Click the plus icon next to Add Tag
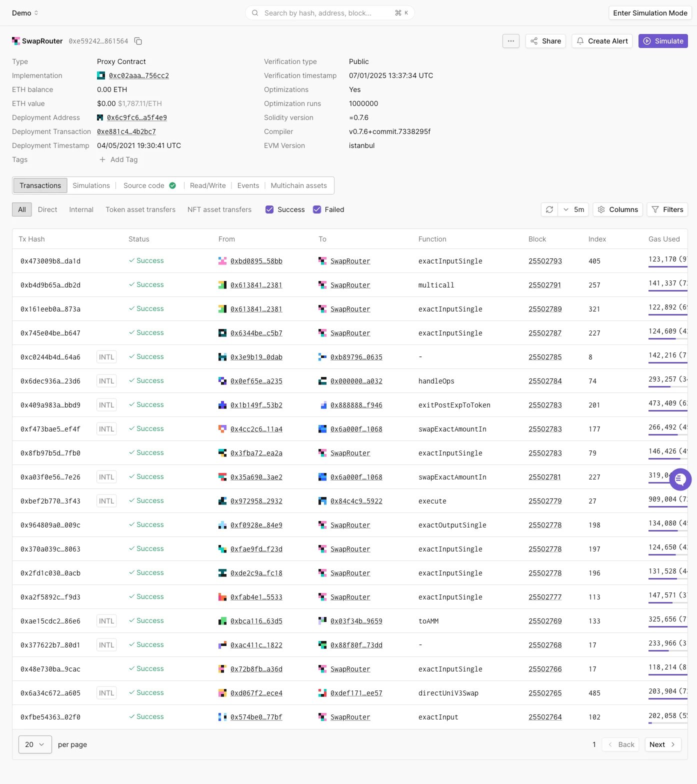The image size is (697, 784). pyautogui.click(x=102, y=159)
